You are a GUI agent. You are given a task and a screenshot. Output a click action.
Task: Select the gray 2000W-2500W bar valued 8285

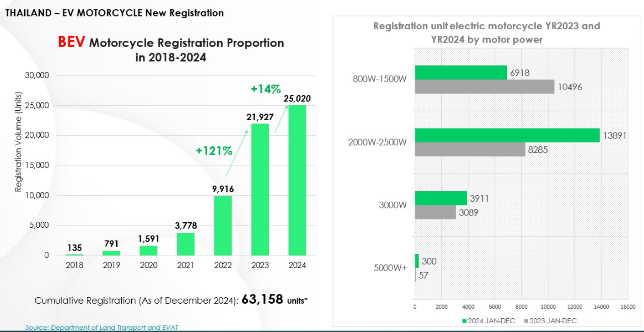tap(470, 150)
